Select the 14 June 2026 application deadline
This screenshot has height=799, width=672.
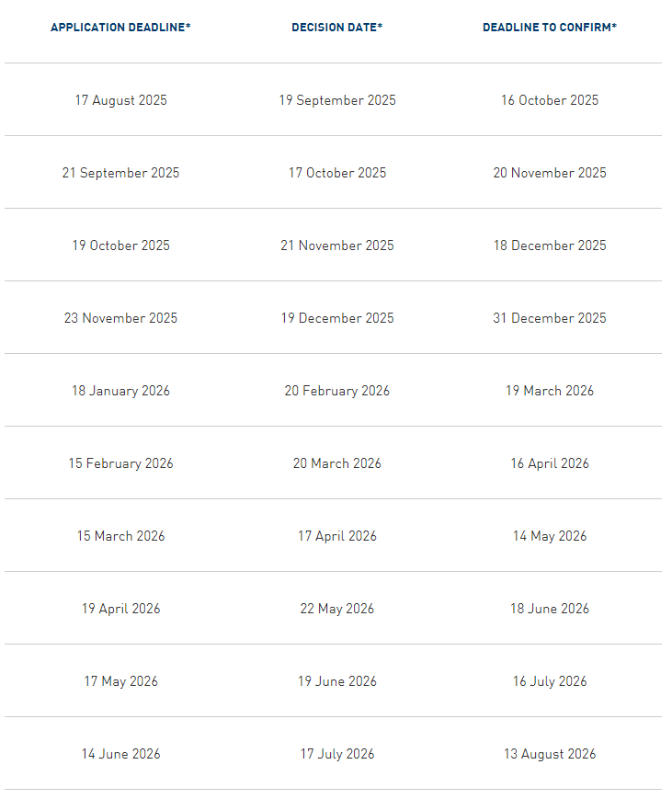click(x=120, y=754)
